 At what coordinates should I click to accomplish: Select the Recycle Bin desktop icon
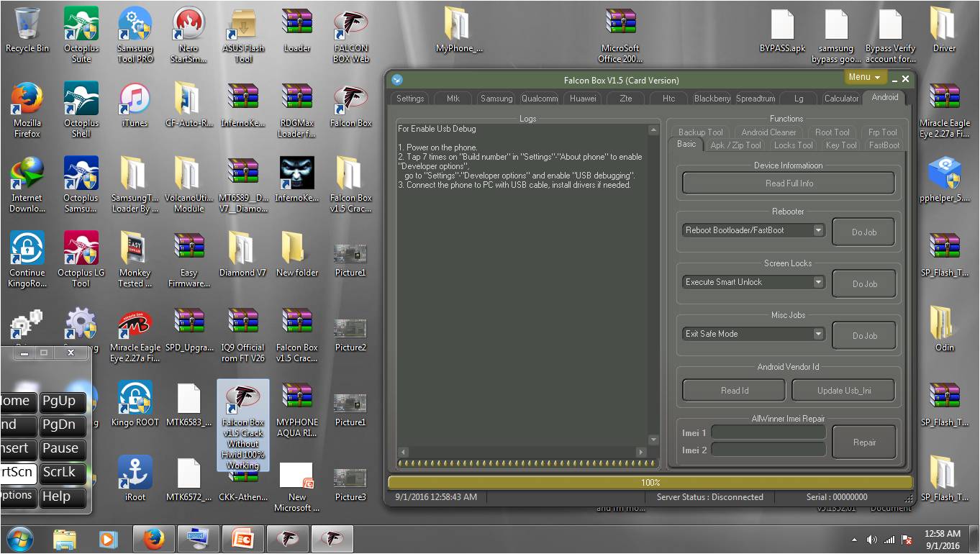(27, 30)
